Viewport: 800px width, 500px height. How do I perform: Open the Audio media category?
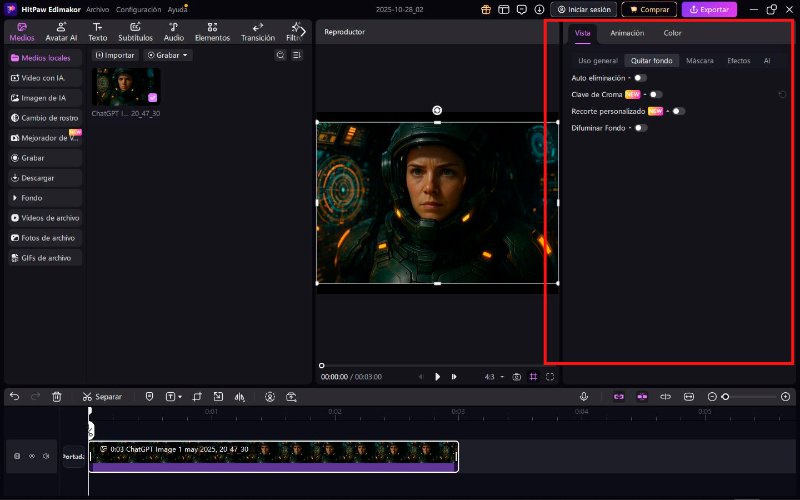pos(173,31)
